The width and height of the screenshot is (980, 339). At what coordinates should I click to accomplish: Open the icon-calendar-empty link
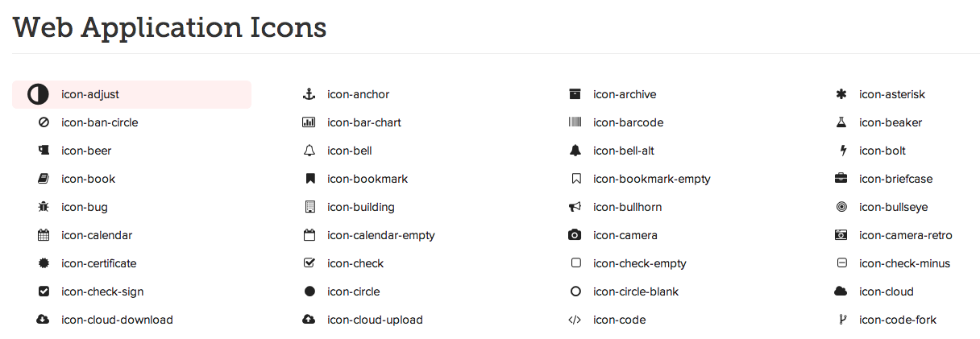point(380,235)
